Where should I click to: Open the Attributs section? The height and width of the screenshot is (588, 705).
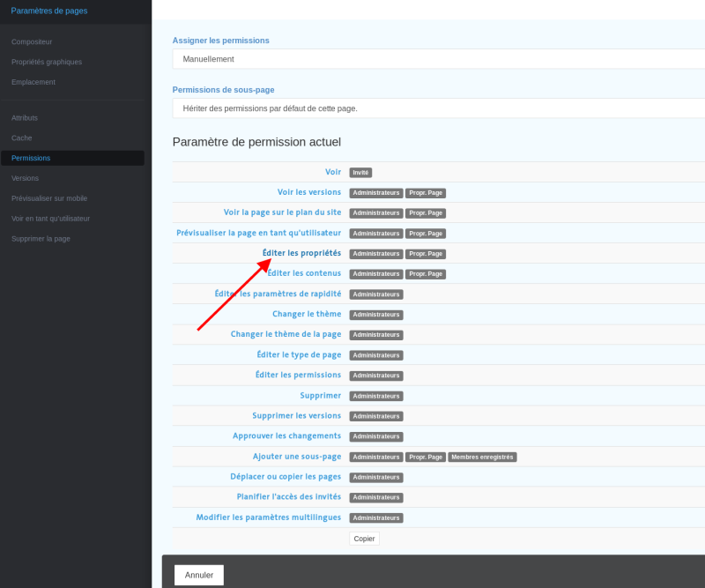coord(25,118)
